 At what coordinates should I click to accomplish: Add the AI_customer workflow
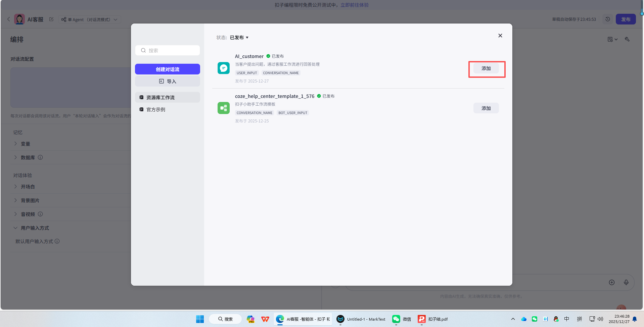click(486, 68)
